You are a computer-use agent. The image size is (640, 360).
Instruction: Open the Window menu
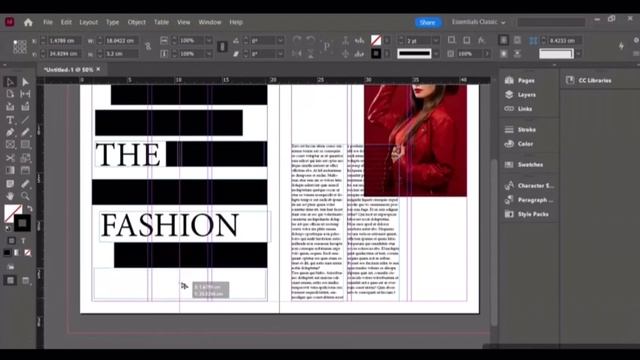(x=210, y=22)
